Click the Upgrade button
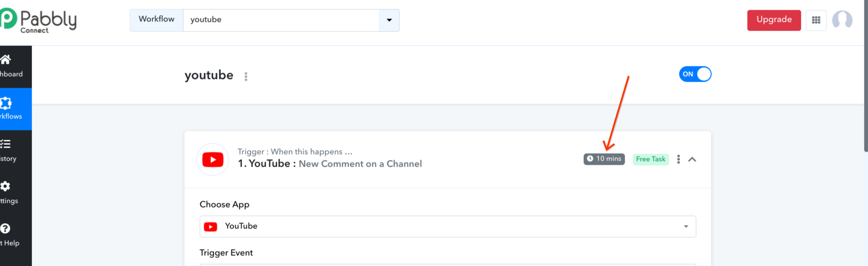 [x=774, y=20]
